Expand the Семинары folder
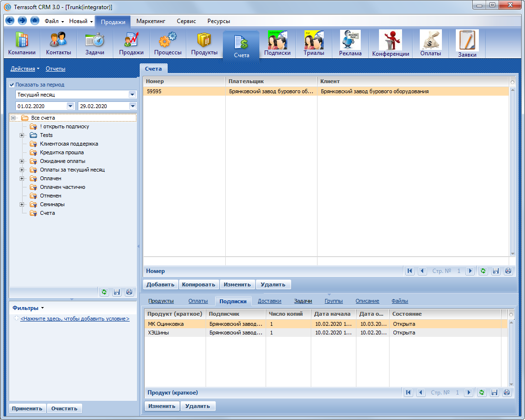This screenshot has width=525, height=420. tap(22, 204)
